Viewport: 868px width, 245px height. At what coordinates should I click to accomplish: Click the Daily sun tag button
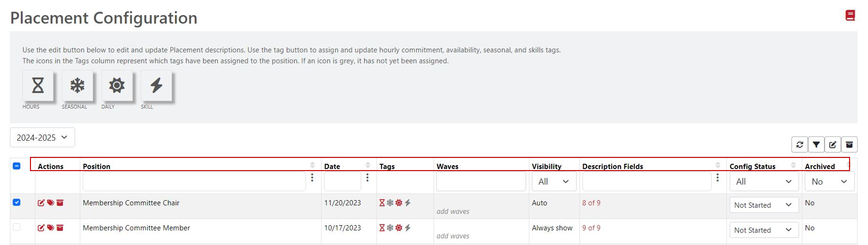(117, 85)
